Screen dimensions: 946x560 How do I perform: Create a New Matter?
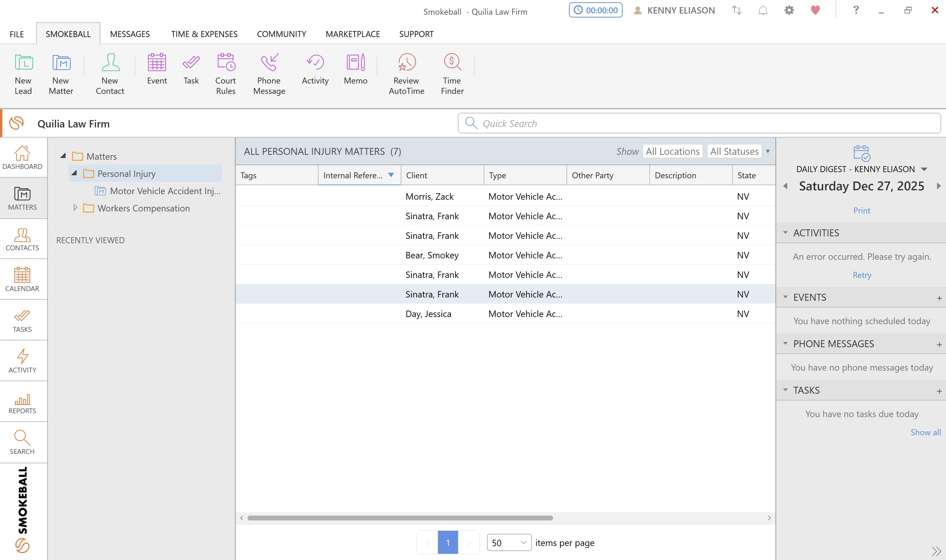[x=61, y=74]
